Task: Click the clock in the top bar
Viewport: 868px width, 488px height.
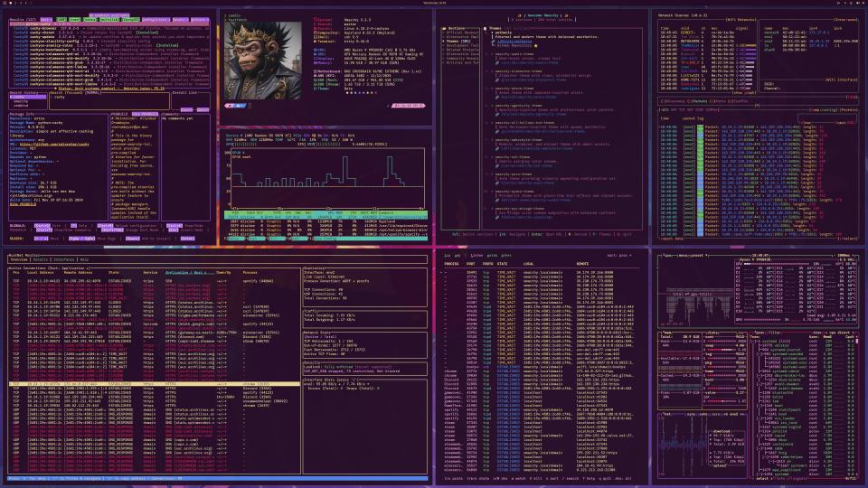Action: point(435,3)
